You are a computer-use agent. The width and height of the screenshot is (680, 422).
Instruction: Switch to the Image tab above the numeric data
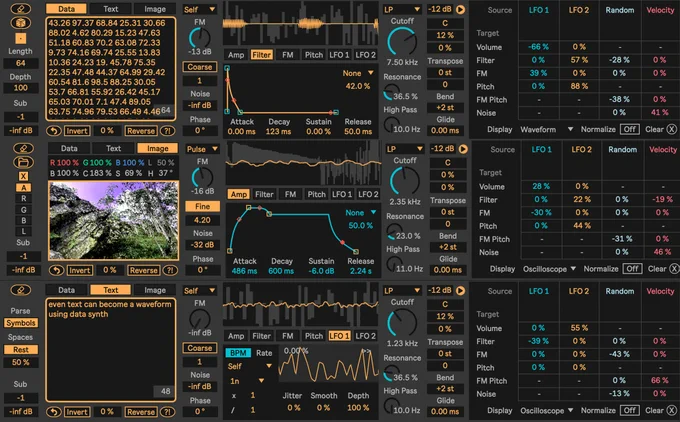(x=155, y=9)
